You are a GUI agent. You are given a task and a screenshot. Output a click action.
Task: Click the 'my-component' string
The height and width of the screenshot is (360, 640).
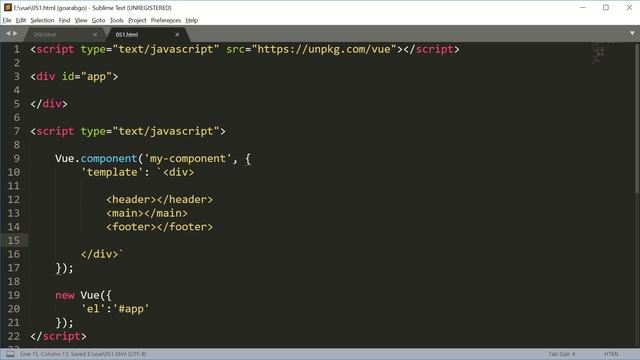point(188,158)
